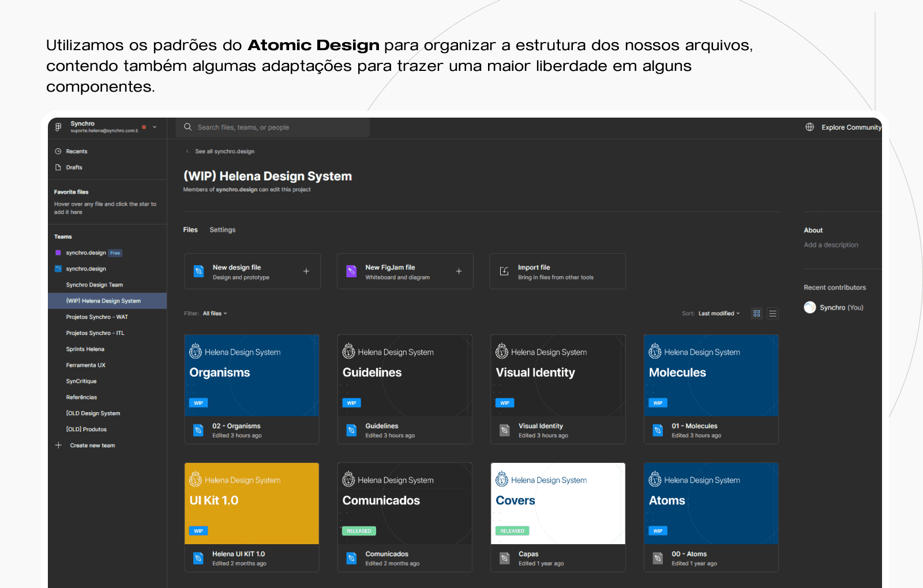Click the back arrow beside See all synchro.design

pyautogui.click(x=187, y=152)
